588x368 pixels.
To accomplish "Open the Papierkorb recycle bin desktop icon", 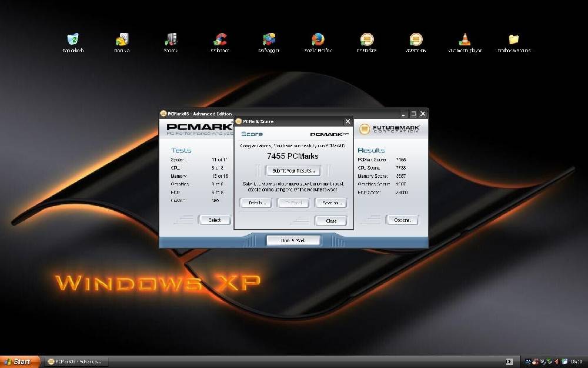I will [x=73, y=42].
